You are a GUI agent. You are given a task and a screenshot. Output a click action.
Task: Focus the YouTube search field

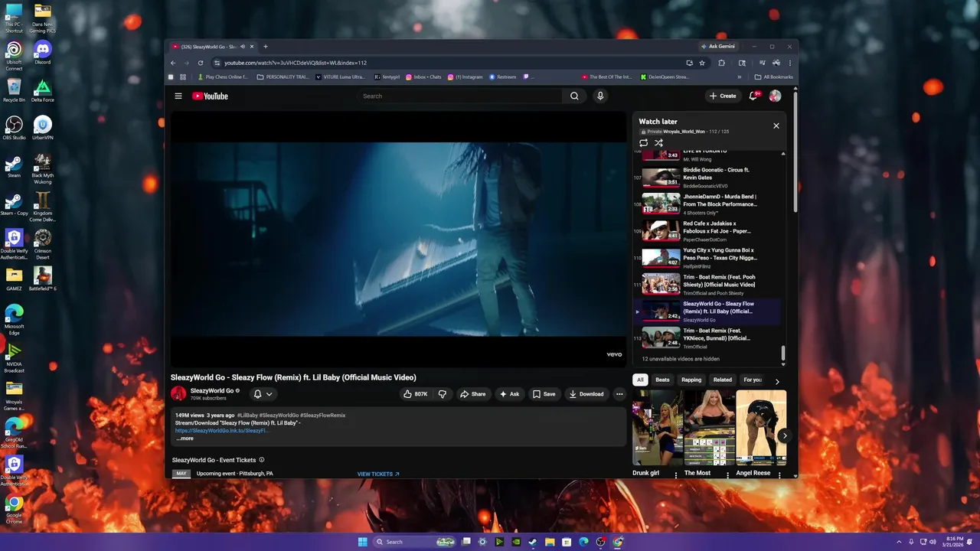462,96
